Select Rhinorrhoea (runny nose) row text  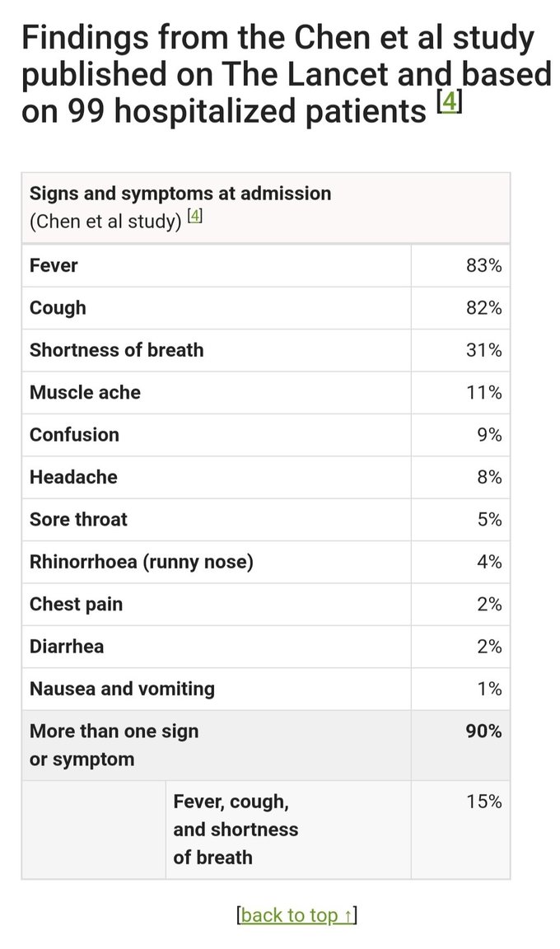coord(142,563)
